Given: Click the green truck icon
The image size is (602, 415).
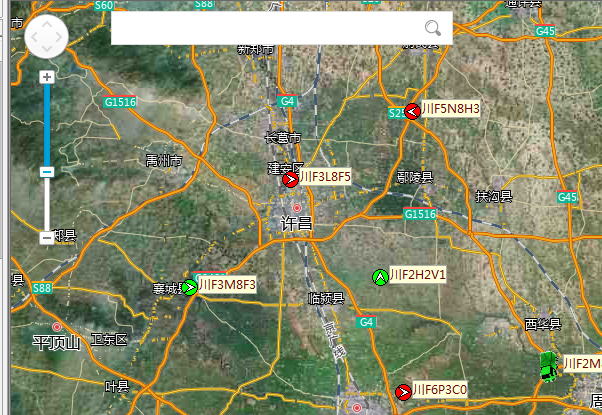Looking at the screenshot, I should [x=549, y=366].
